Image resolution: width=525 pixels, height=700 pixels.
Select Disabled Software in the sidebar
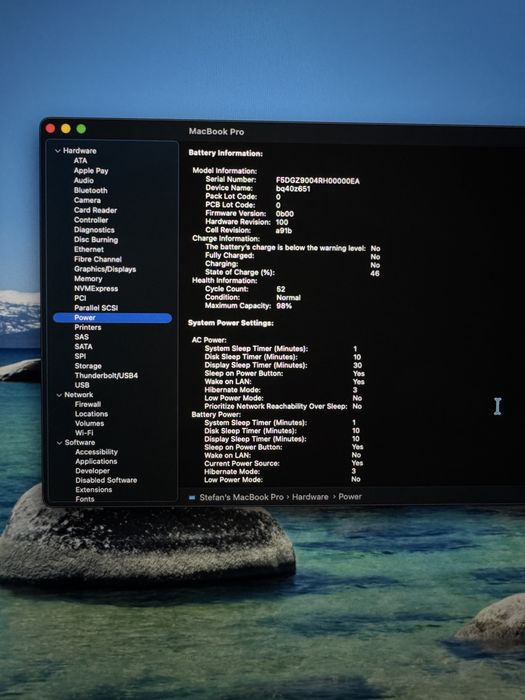click(x=106, y=480)
